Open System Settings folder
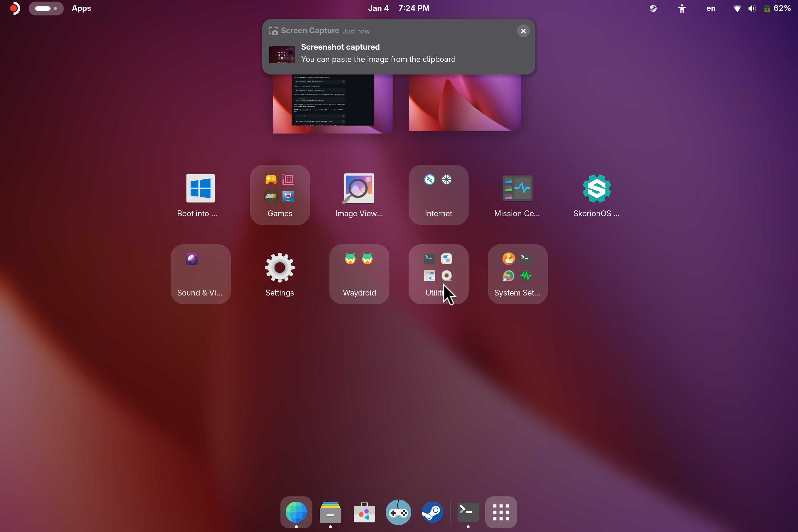The height and width of the screenshot is (532, 798). [x=517, y=274]
